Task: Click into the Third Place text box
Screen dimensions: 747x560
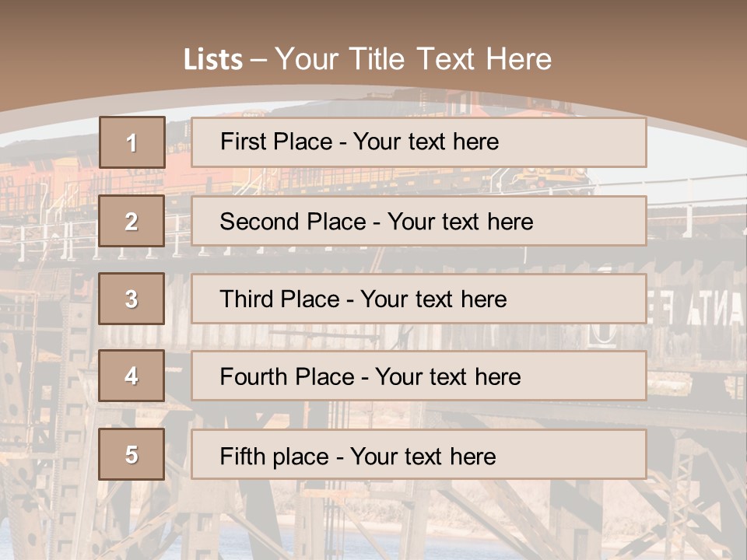Action: pos(418,299)
